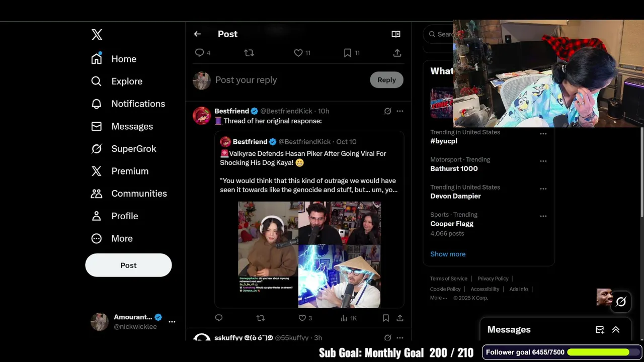The width and height of the screenshot is (644, 362).
Task: Share the main post with top share icon
Action: click(397, 53)
